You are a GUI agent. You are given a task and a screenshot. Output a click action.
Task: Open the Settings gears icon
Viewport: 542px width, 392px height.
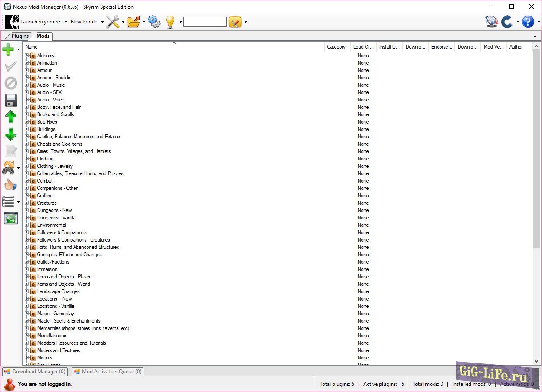pyautogui.click(x=154, y=22)
